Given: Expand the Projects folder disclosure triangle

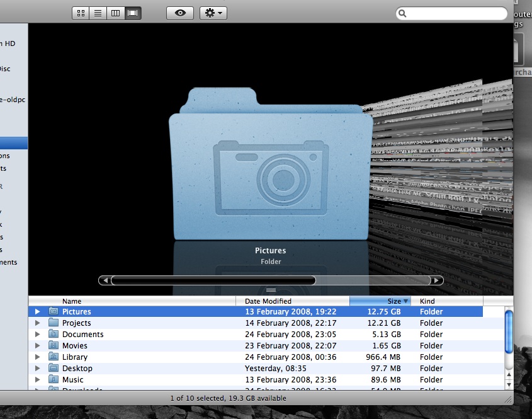Looking at the screenshot, I should click(37, 323).
